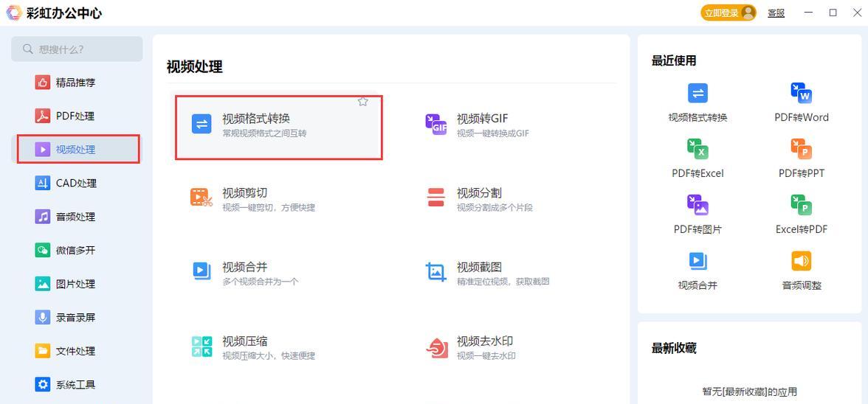Click 多个视频合并为一个 description text
This screenshot has height=404, width=868.
[x=260, y=282]
